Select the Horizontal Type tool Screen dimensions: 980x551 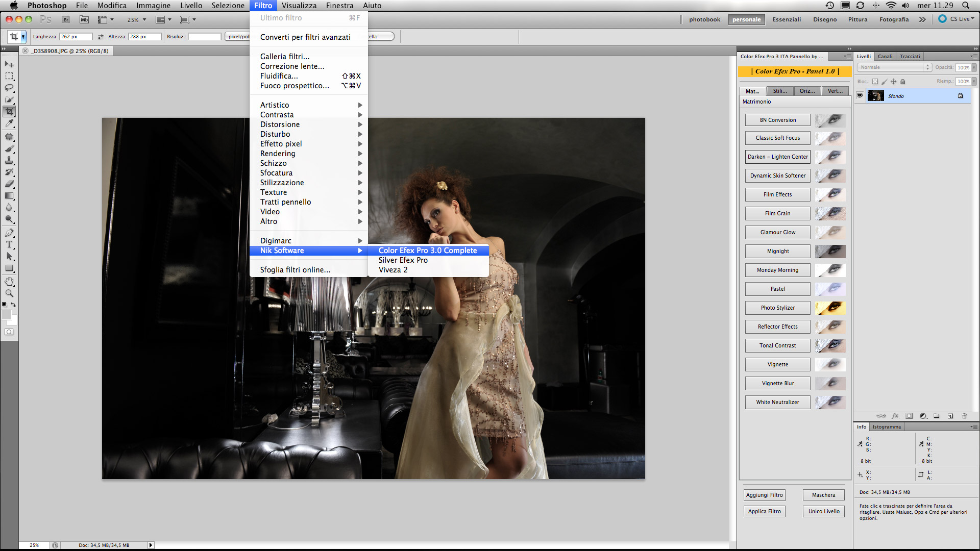[9, 244]
